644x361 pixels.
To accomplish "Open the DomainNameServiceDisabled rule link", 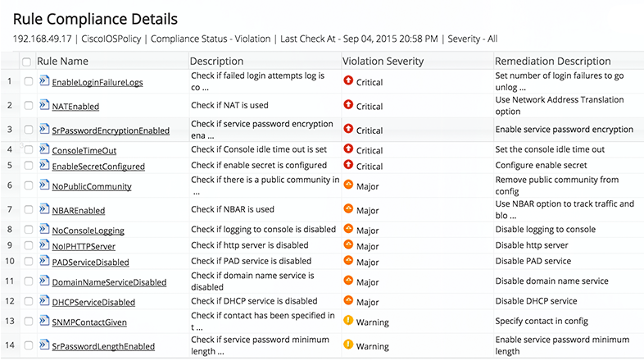I will [x=109, y=282].
